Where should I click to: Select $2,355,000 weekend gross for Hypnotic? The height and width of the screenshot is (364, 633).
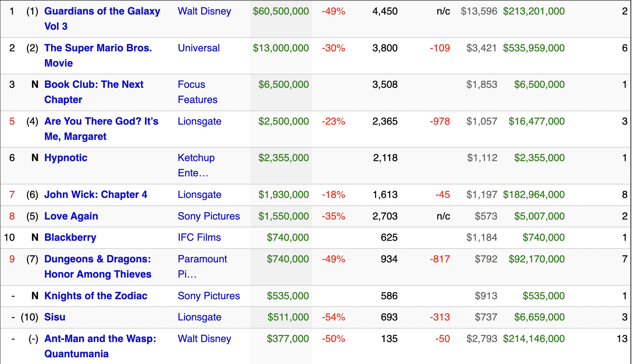pyautogui.click(x=284, y=158)
